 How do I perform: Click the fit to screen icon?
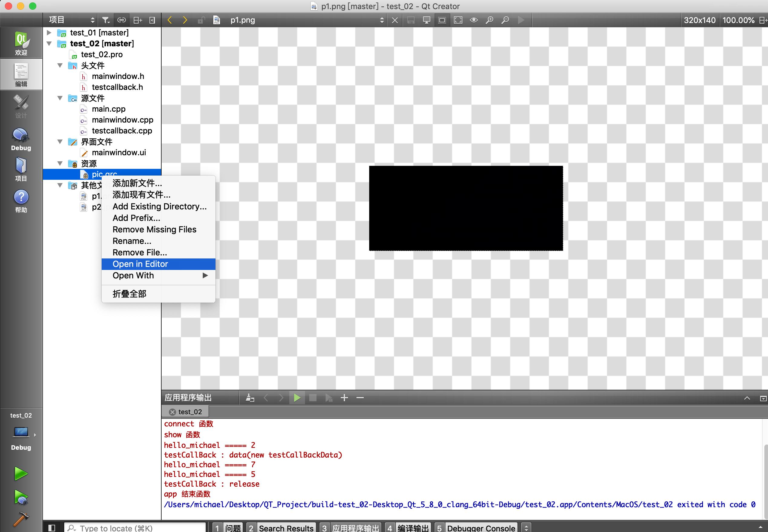pyautogui.click(x=458, y=20)
